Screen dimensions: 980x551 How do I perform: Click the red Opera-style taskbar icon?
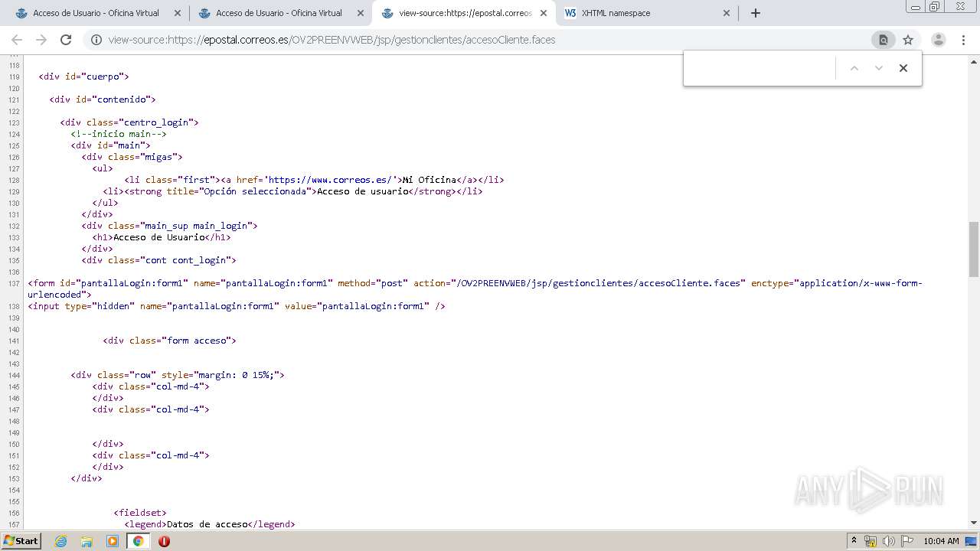[164, 541]
